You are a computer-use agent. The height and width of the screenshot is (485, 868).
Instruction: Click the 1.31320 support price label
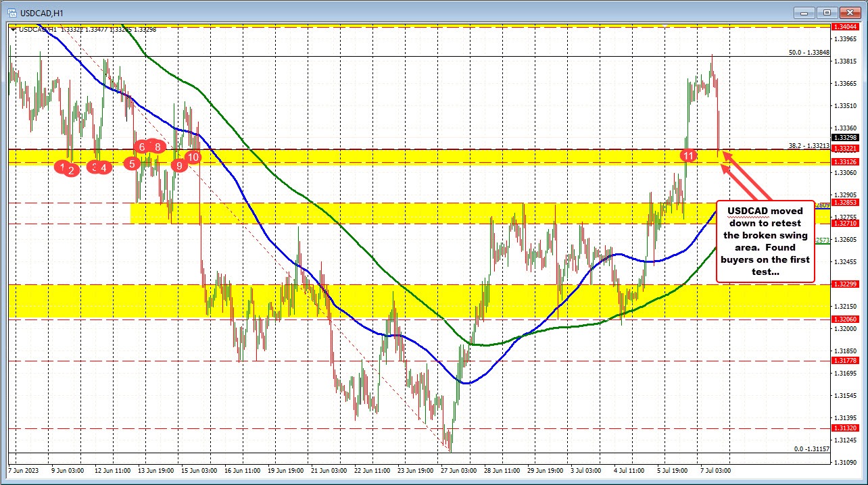pyautogui.click(x=846, y=428)
